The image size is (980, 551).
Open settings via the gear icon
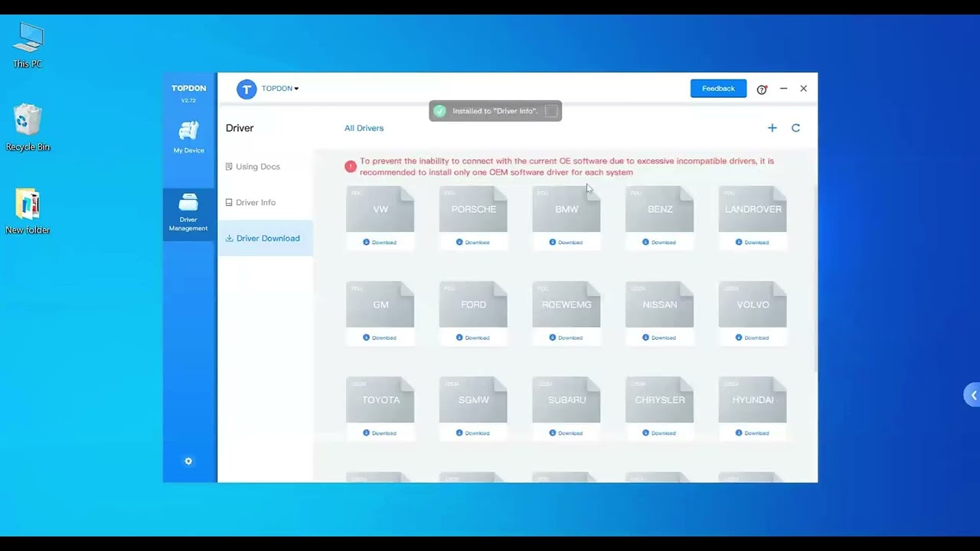tap(188, 461)
